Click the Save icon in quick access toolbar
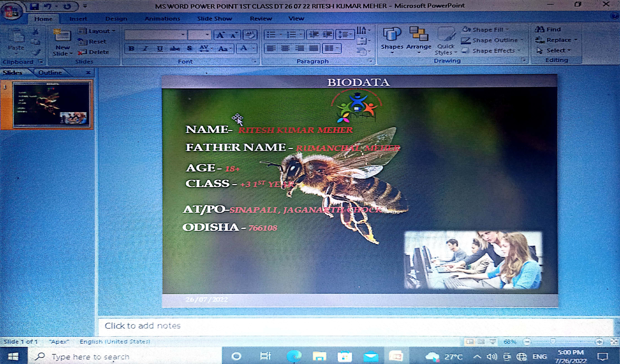The width and height of the screenshot is (620, 364). [x=34, y=6]
